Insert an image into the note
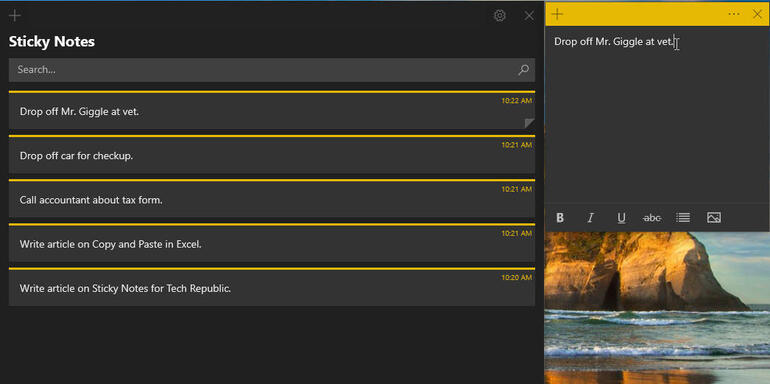This screenshot has height=384, width=770. 714,217
